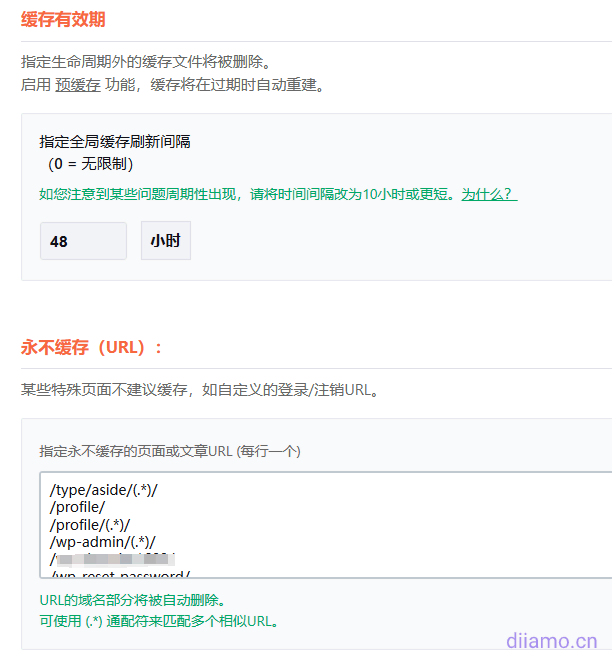Click the (0 = 无限制) hint text
The height and width of the screenshot is (659, 612).
90,163
